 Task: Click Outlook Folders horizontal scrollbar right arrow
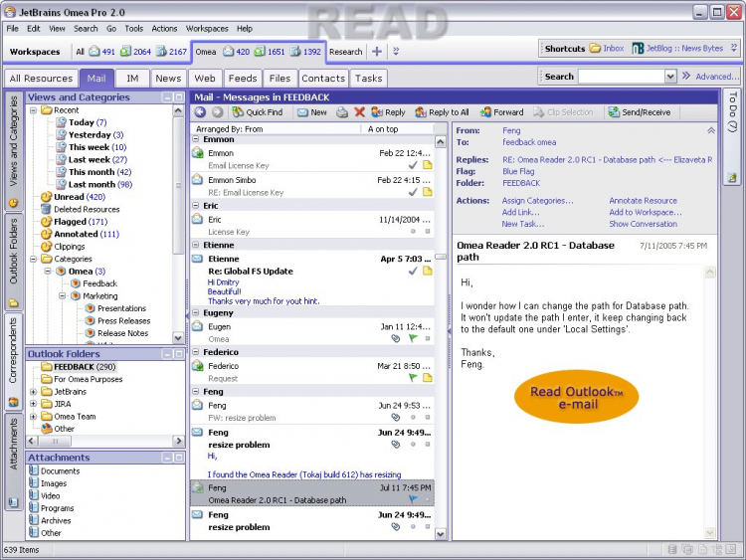[x=178, y=441]
